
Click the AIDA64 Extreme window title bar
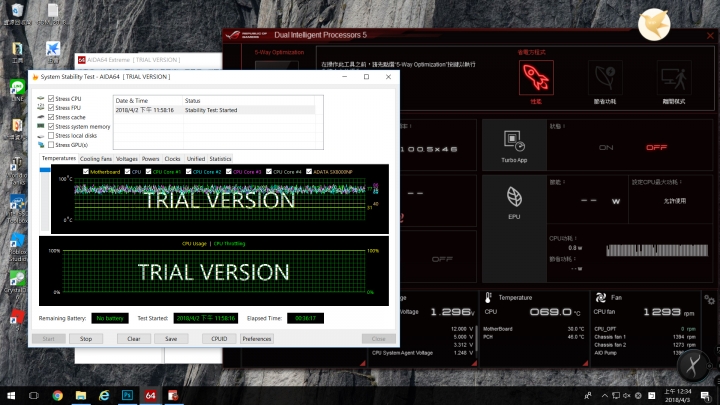tap(148, 60)
